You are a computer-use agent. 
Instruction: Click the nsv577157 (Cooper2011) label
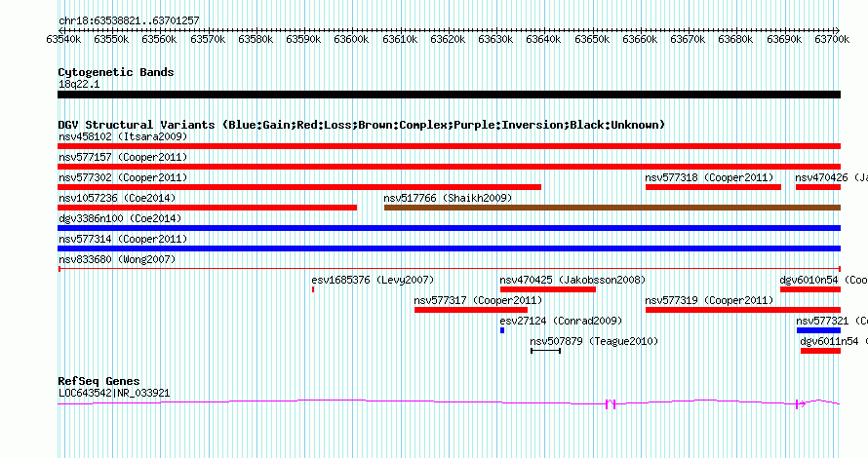coord(123,157)
